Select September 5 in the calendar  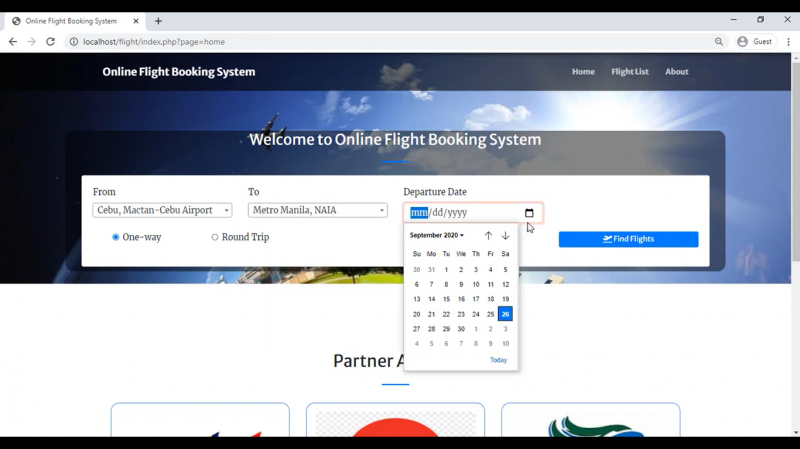[505, 269]
